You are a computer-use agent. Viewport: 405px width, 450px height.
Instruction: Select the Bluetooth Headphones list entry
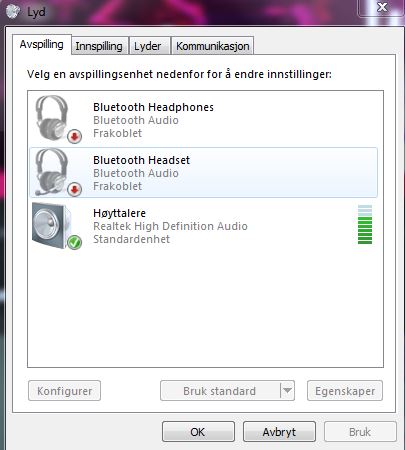point(203,119)
